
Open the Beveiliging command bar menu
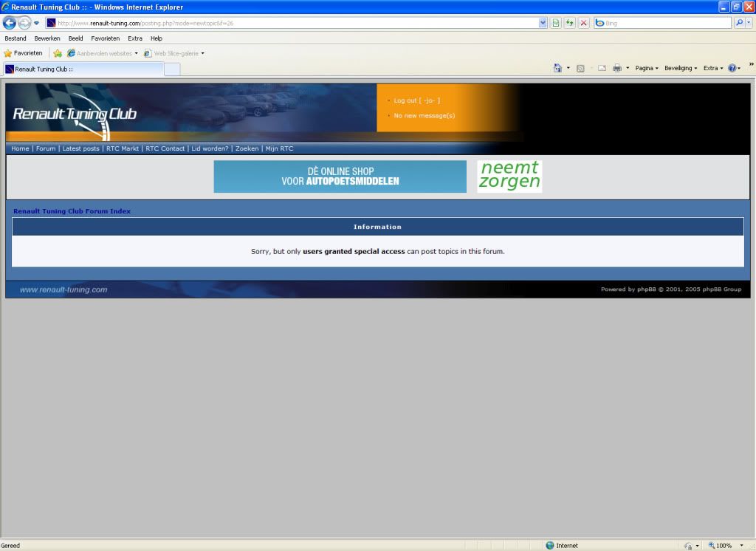click(x=681, y=68)
